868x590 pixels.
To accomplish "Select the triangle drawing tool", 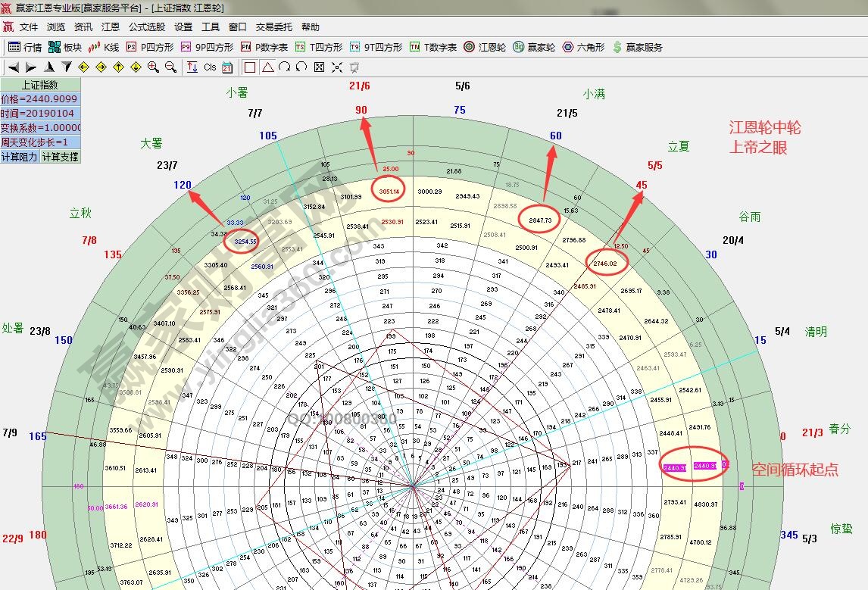I will coord(267,67).
